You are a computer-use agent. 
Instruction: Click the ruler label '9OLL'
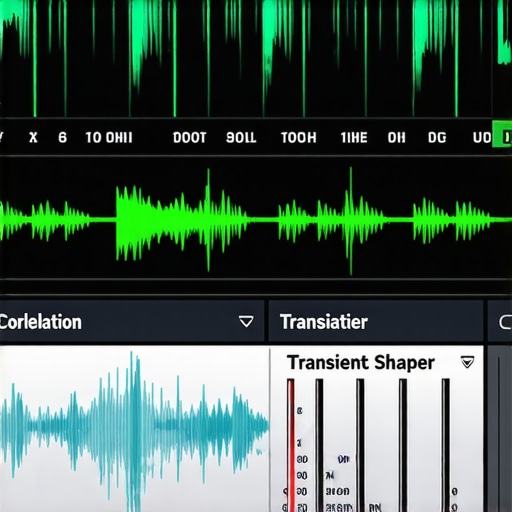point(241,138)
